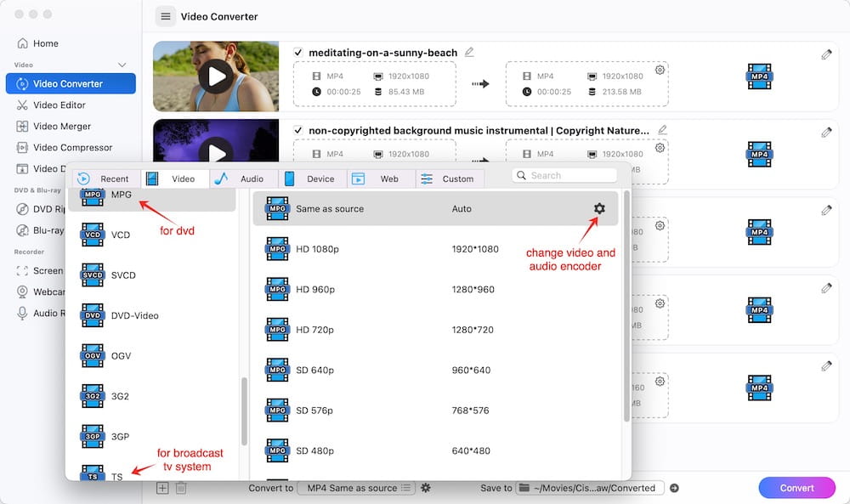Add a file with the plus icon

pyautogui.click(x=162, y=489)
